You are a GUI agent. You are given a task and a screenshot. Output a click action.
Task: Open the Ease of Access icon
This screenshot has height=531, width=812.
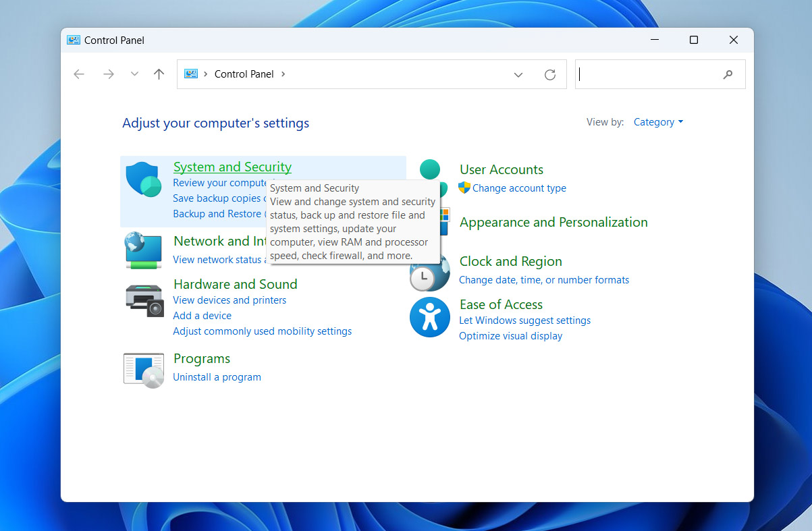tap(430, 317)
